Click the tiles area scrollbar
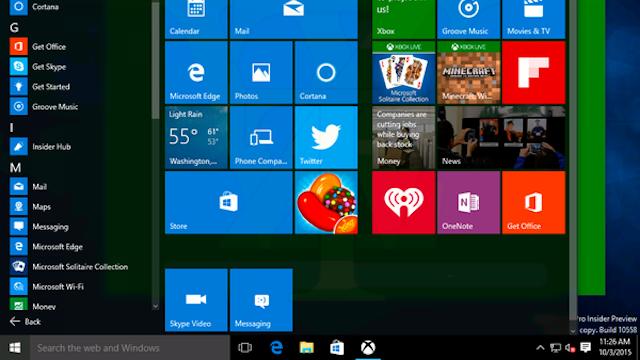The width and height of the screenshot is (640, 360). (573, 159)
